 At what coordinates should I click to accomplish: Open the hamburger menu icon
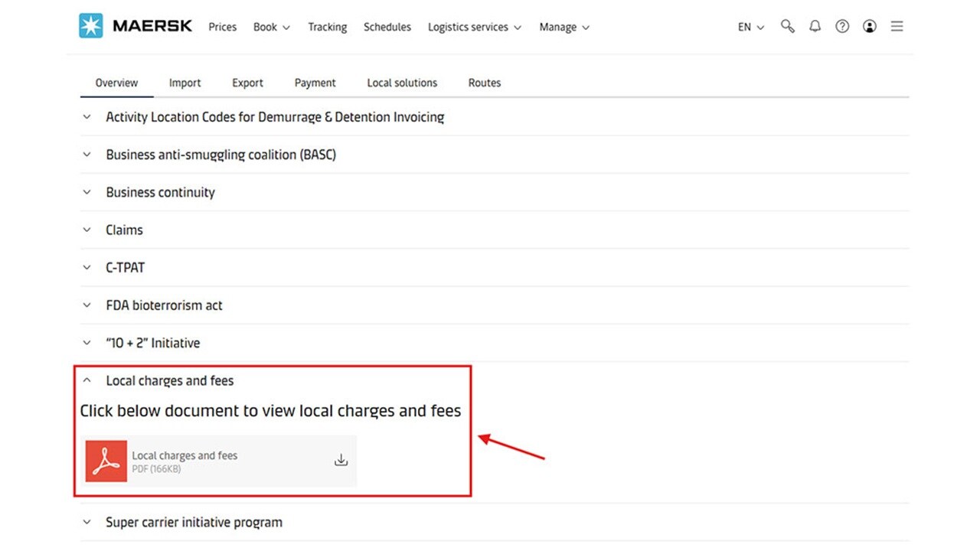coord(897,27)
